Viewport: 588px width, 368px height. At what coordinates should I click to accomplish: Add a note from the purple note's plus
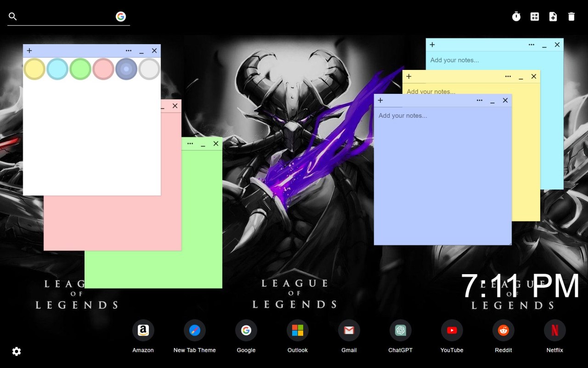pos(380,100)
